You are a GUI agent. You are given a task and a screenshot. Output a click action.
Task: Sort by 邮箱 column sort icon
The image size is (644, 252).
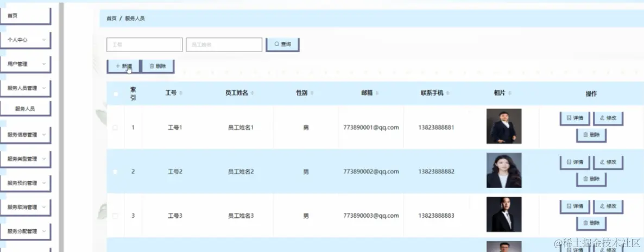(377, 93)
